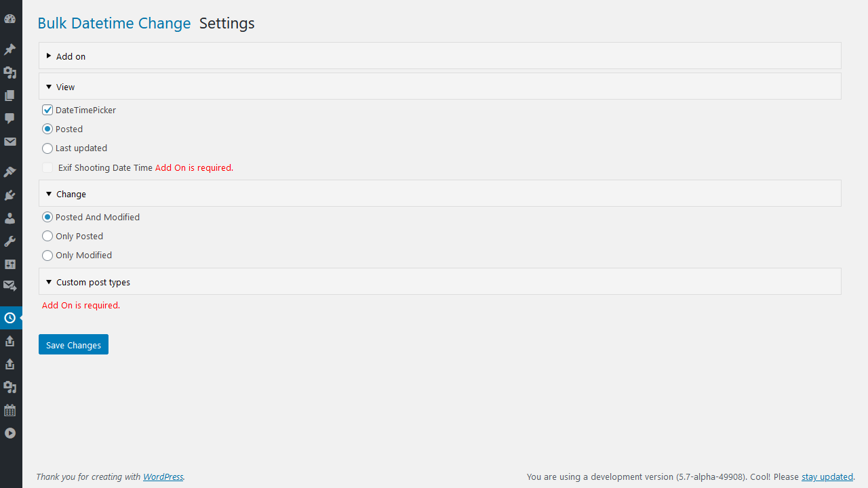Choose the Only Modified radio option
This screenshot has height=488, width=868.
[x=47, y=255]
